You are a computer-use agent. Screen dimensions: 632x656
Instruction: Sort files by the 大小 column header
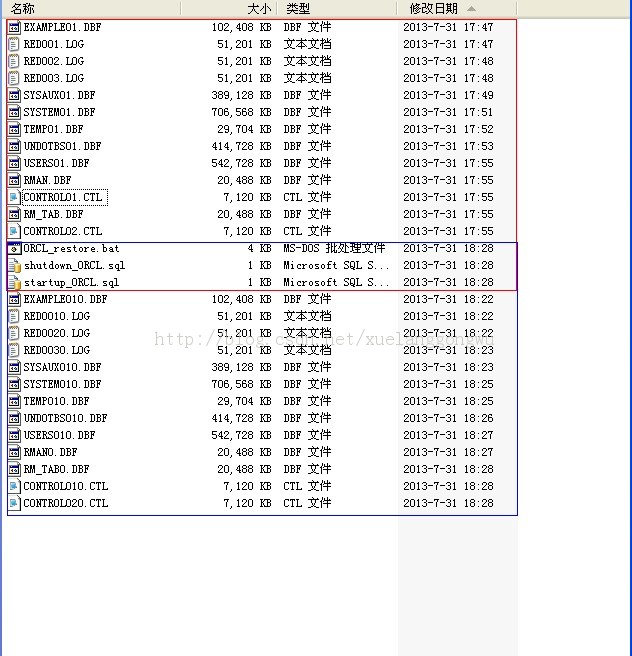coord(229,8)
